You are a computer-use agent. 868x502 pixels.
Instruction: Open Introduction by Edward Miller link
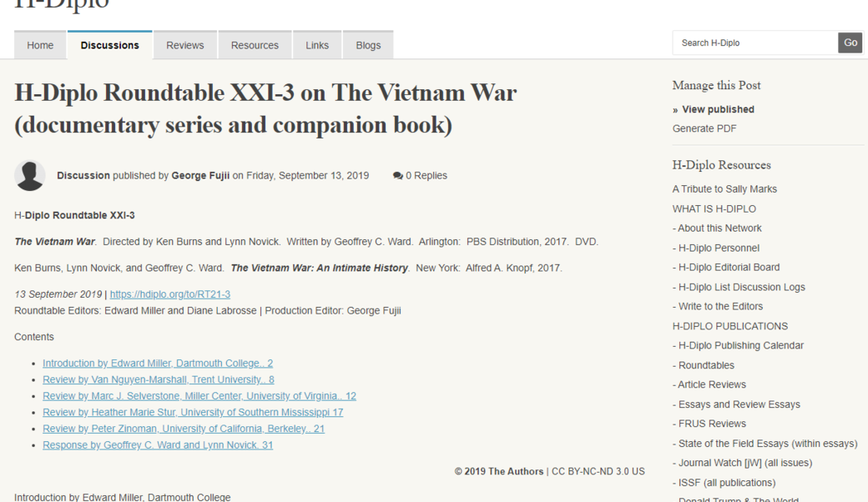tap(158, 364)
